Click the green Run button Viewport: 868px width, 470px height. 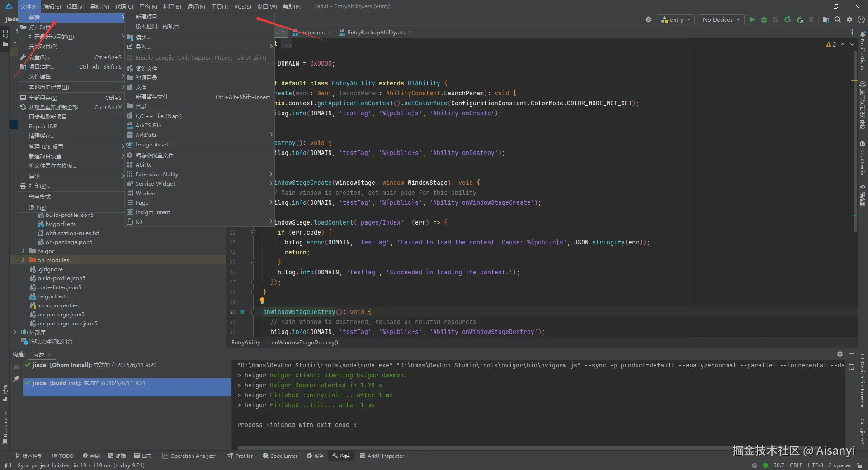(x=752, y=19)
